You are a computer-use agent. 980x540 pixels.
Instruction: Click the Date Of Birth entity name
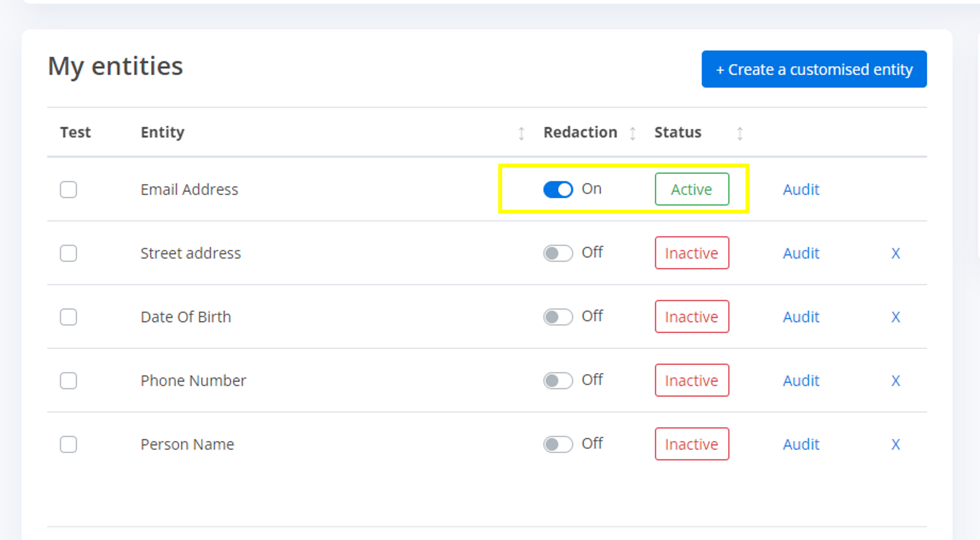[186, 317]
